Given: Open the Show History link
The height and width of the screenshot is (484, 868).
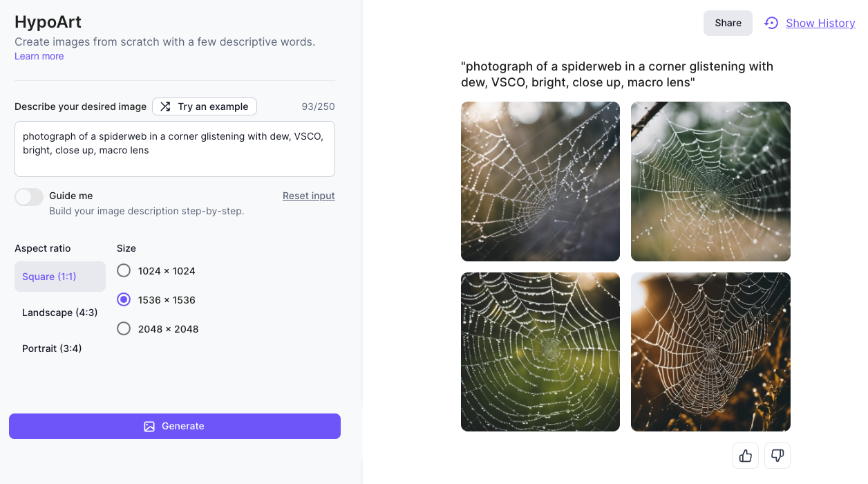Looking at the screenshot, I should [820, 23].
